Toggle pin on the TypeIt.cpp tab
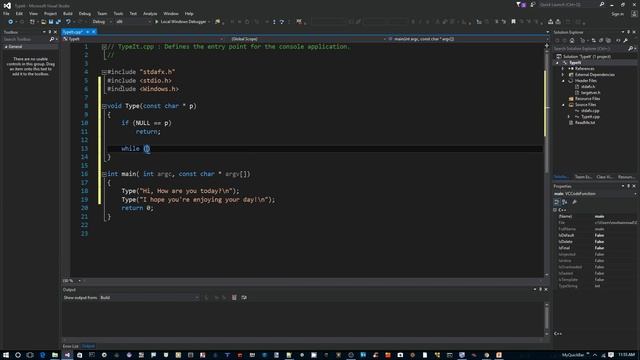 (87, 32)
